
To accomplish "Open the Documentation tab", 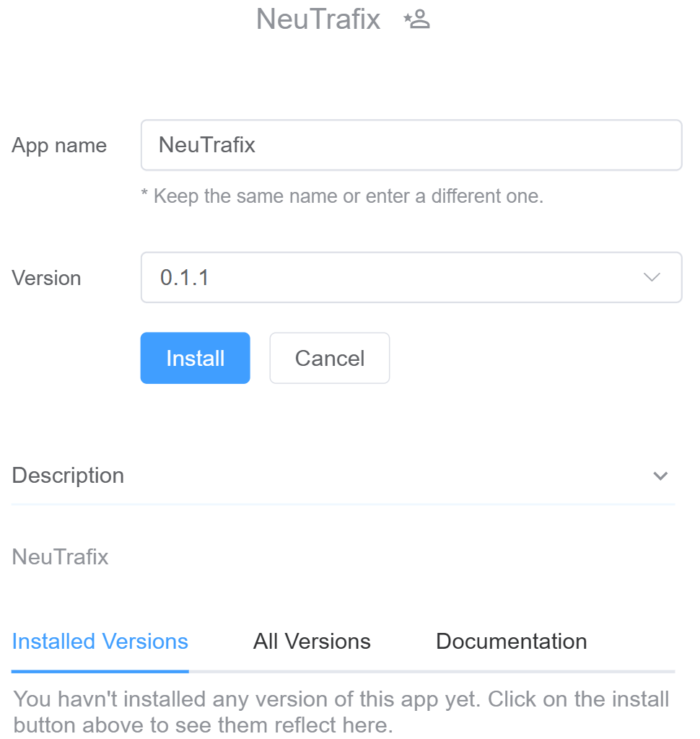I will [x=511, y=642].
